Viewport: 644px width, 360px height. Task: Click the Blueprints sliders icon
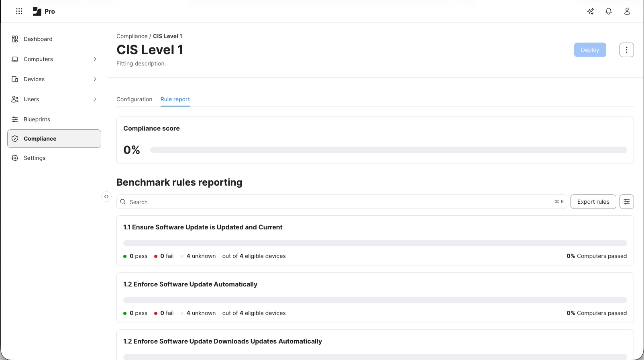(x=15, y=119)
